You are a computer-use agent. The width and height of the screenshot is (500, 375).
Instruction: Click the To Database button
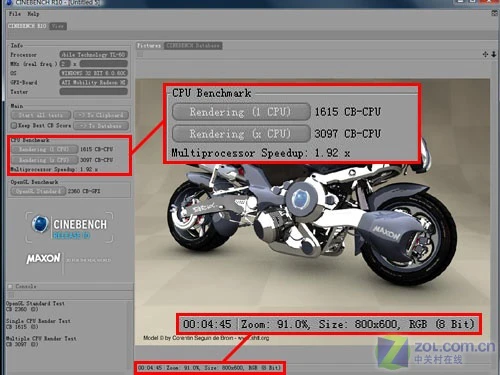coord(101,126)
